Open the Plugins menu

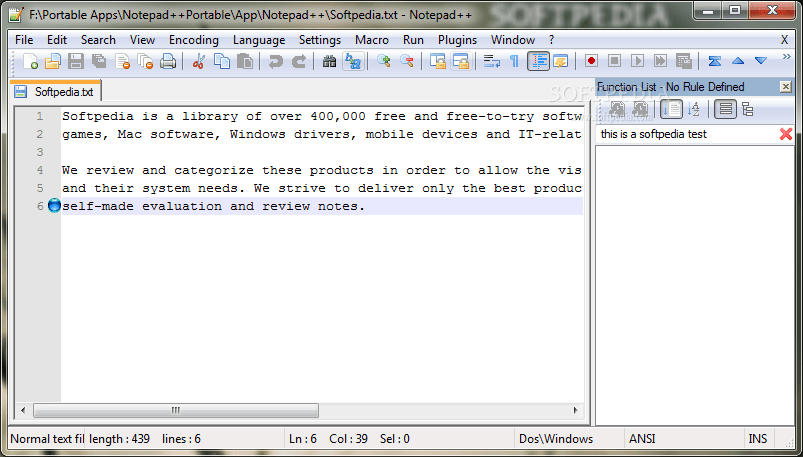pos(457,39)
